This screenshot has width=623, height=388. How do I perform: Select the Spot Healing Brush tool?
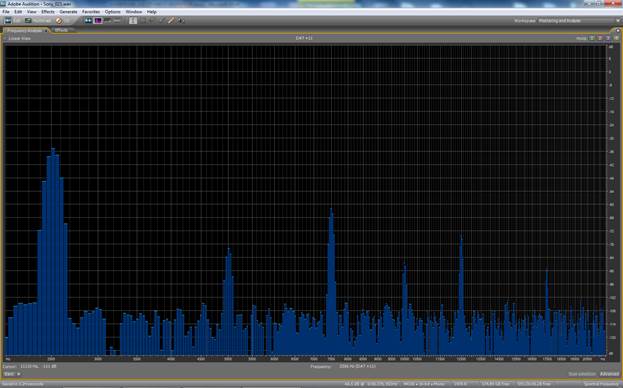pyautogui.click(x=171, y=21)
